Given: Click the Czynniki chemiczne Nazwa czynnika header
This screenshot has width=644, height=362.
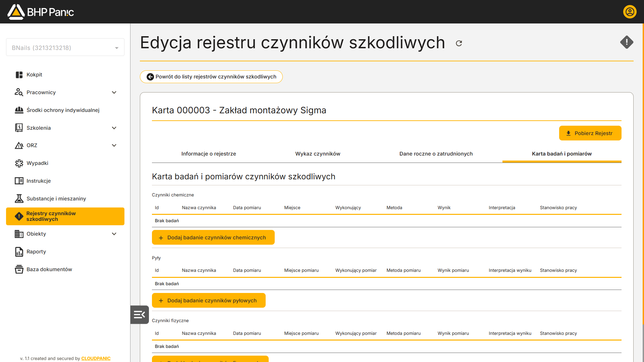Looking at the screenshot, I should tap(199, 208).
